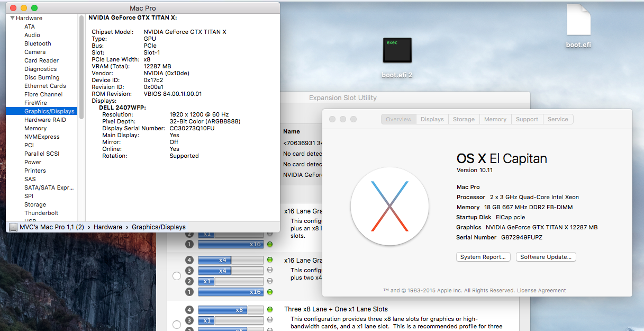Screen dimensions: 644x331
Task: Select PCI in the Hardware list
Action: pyautogui.click(x=29, y=145)
